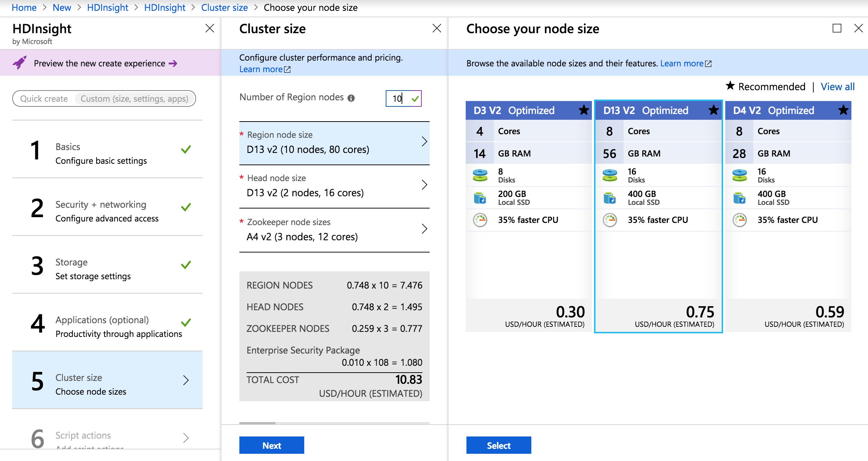Viewport: 868px width, 461px height.
Task: Click the disks icon in D4 V2 card
Action: pos(740,175)
